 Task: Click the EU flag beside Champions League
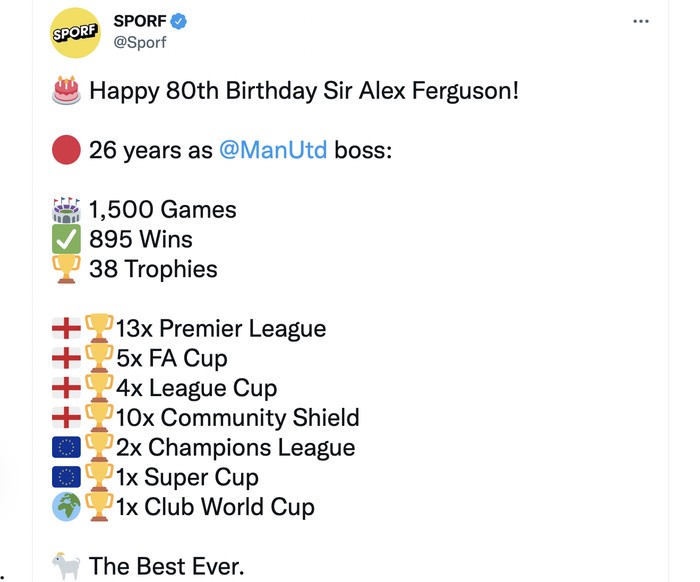[x=66, y=447]
